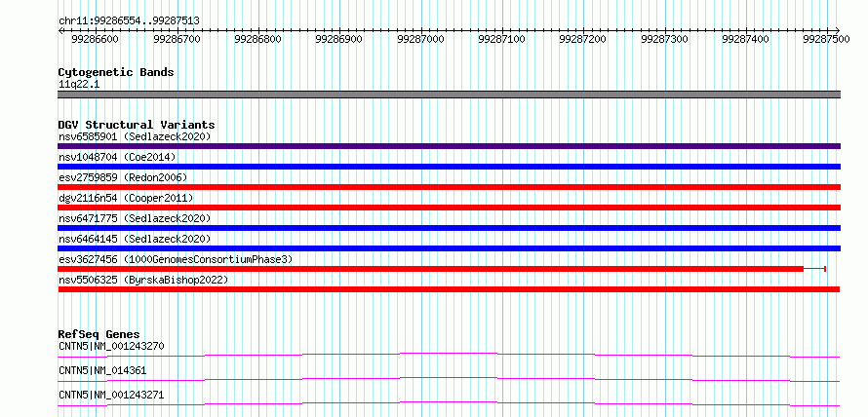The height and width of the screenshot is (417, 868).
Task: Open the RefSeq Genes track title
Action: 99,334
